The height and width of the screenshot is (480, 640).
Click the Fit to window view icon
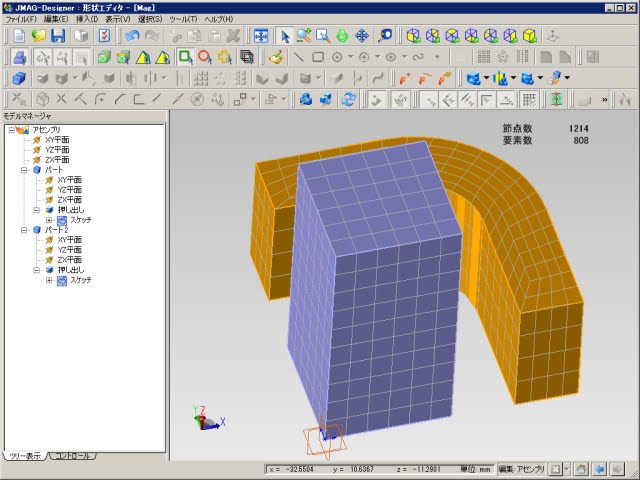[261, 35]
